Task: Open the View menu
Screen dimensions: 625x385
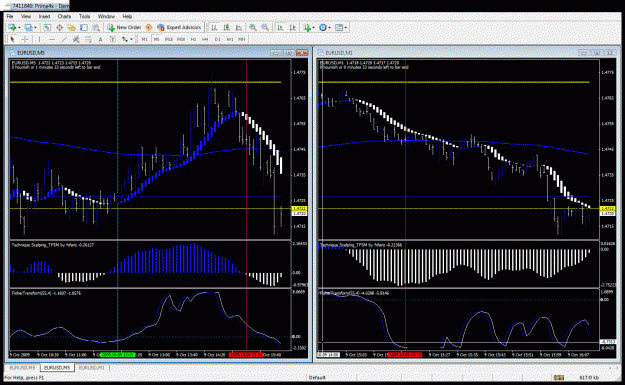Action: point(26,16)
